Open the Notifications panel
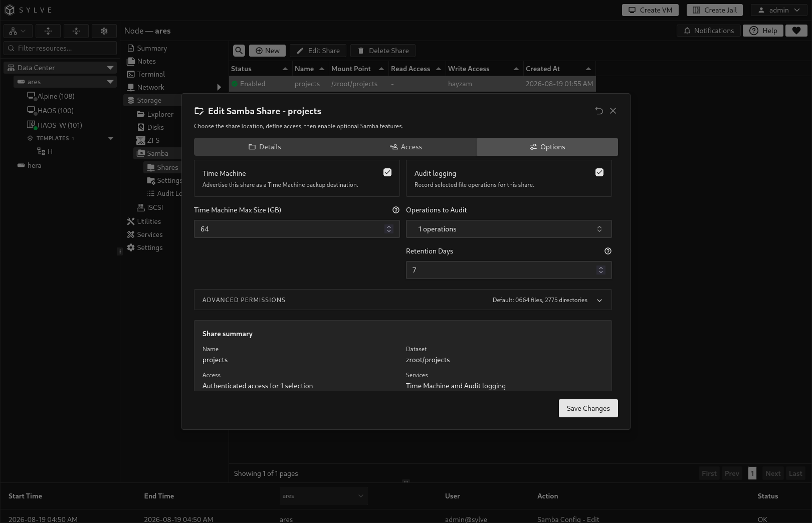 pos(709,31)
